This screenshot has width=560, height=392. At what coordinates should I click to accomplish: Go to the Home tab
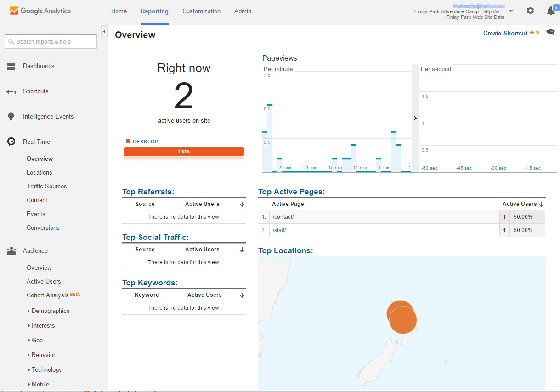(119, 11)
